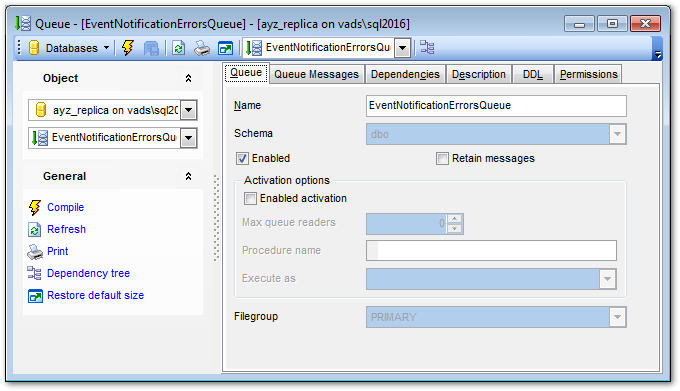Viewport: 680px width, 391px height.
Task: Check the Enabled activation checkbox
Action: [x=250, y=199]
